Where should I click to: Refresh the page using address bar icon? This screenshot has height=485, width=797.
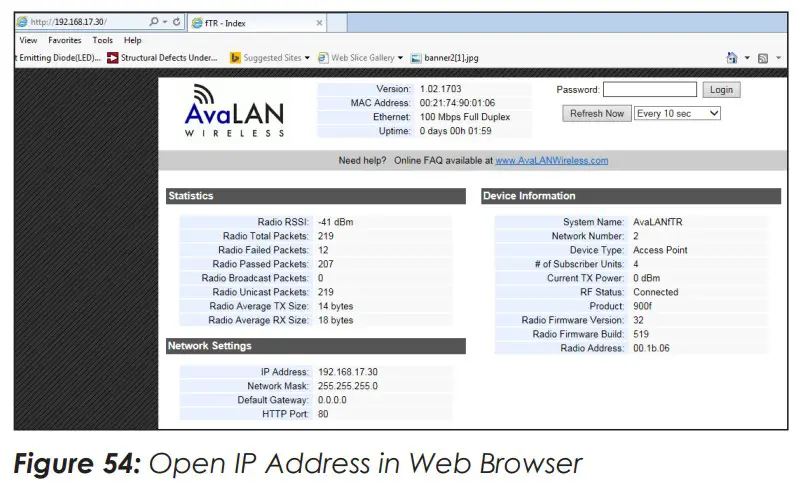tap(177, 21)
